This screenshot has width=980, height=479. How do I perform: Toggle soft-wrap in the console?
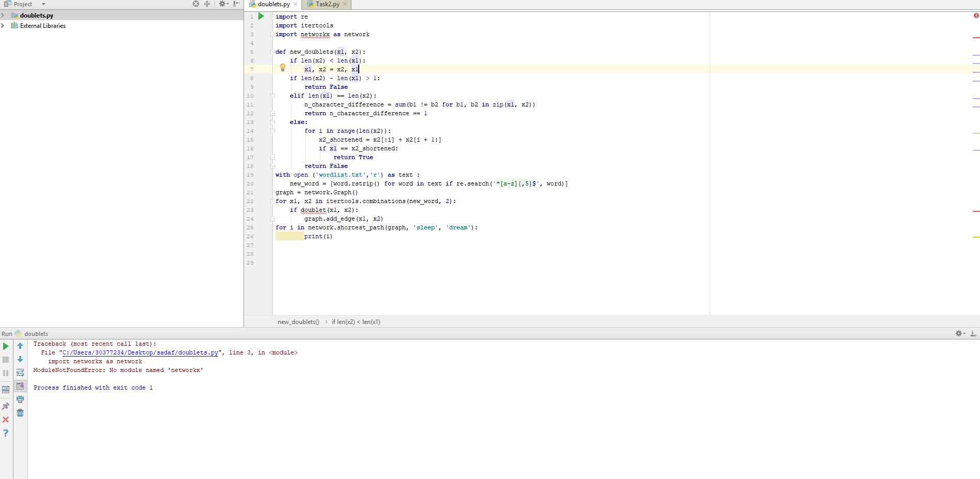20,373
